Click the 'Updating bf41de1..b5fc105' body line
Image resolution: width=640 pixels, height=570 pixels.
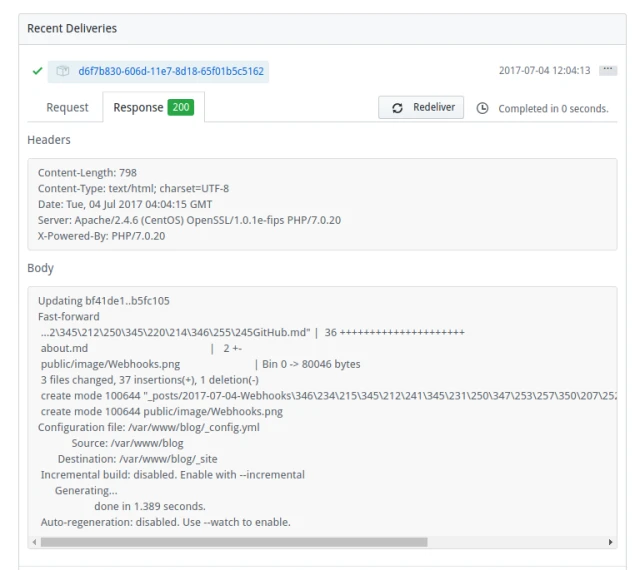tap(104, 301)
